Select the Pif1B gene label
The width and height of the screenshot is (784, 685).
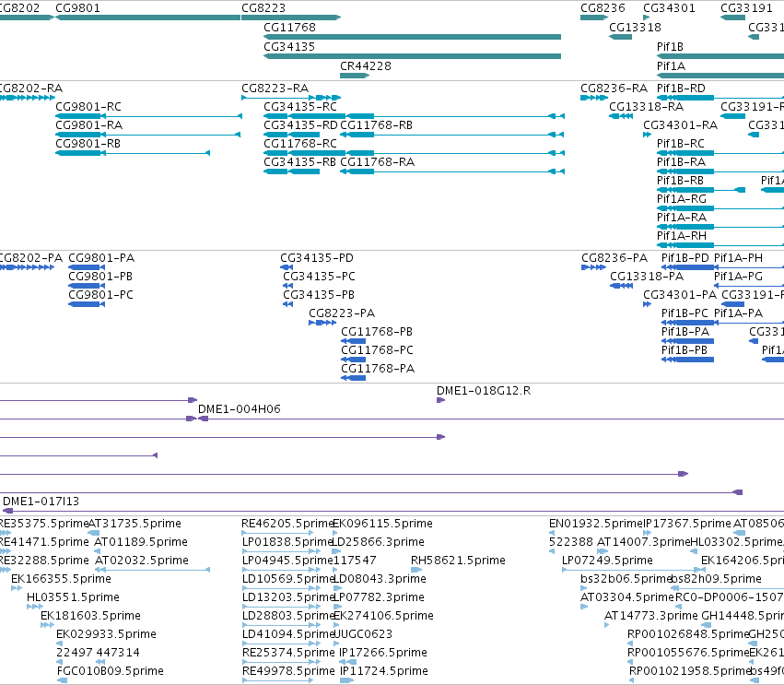coord(670,46)
